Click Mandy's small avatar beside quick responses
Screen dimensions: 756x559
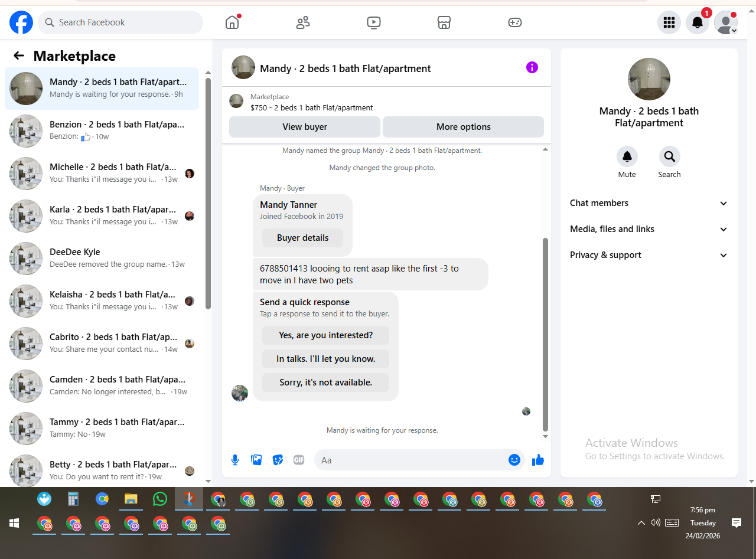click(240, 393)
